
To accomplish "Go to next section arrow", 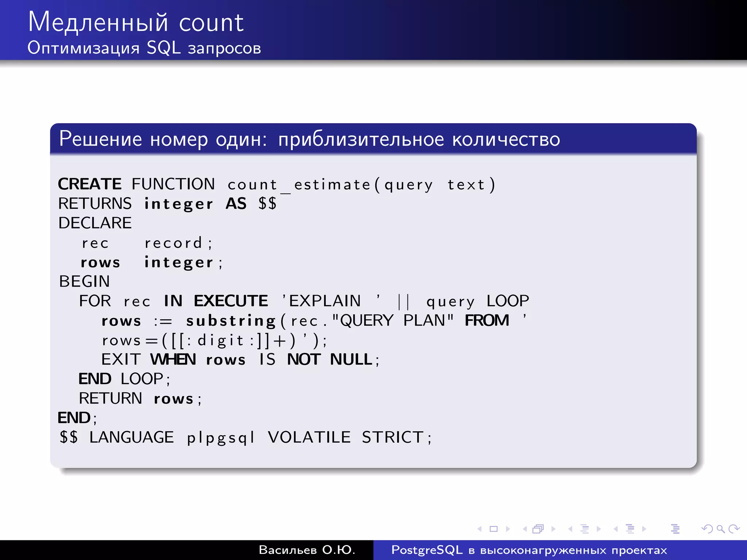I will [644, 529].
